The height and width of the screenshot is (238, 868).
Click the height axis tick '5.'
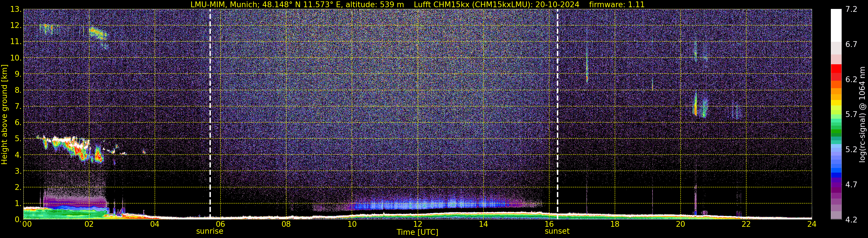pyautogui.click(x=18, y=139)
